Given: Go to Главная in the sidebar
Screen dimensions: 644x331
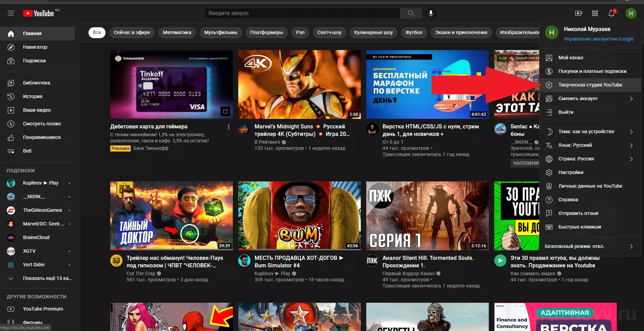Looking at the screenshot, I should tap(37, 33).
